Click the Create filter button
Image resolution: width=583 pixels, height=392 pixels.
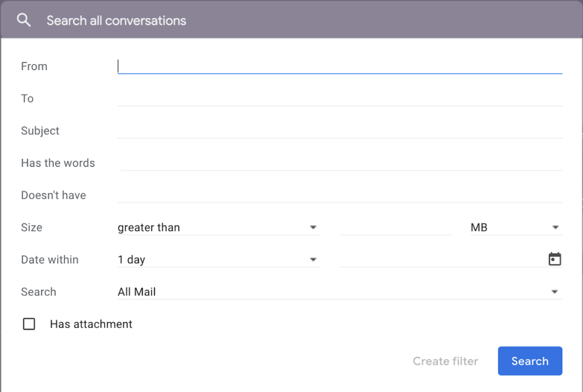(445, 361)
